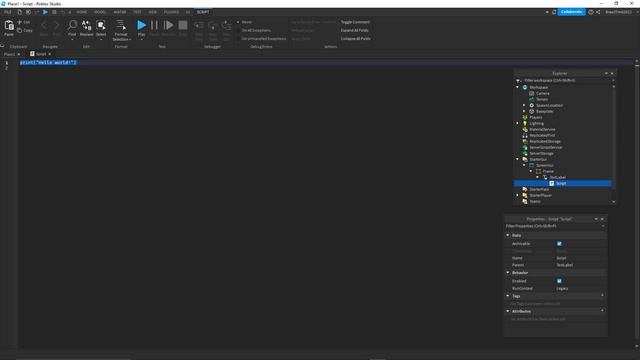Select the Script document tab

(40, 54)
